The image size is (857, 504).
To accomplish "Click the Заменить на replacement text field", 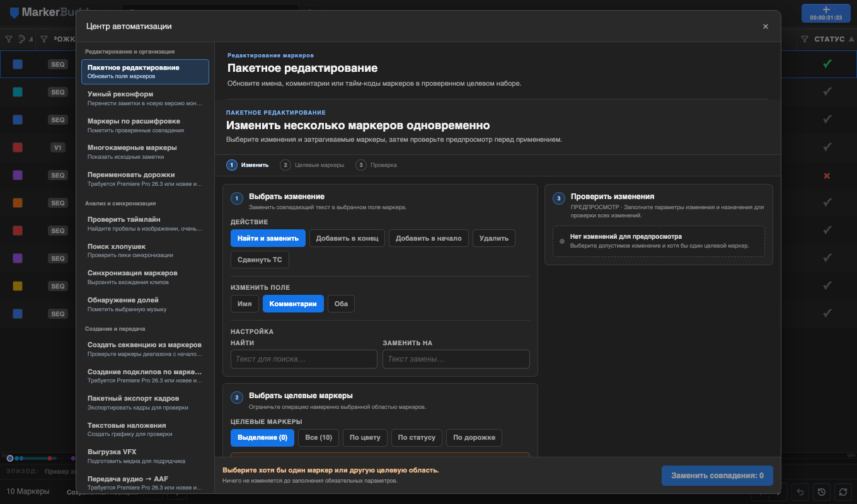I will (456, 359).
